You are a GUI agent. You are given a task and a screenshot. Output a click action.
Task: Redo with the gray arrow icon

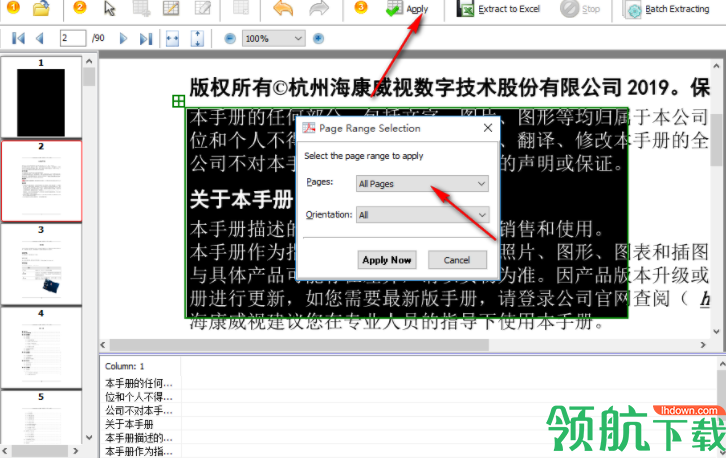tap(319, 8)
